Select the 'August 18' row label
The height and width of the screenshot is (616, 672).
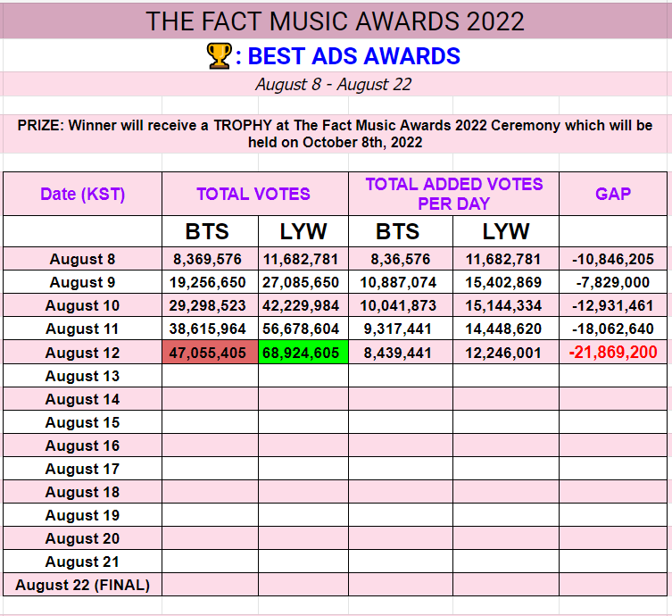click(83, 491)
